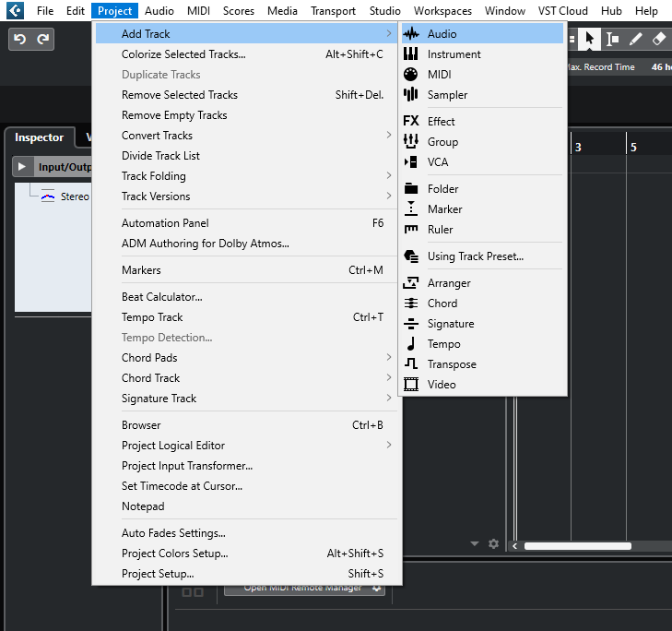Open Project Setup dialog
672x631 pixels.
(x=247, y=573)
